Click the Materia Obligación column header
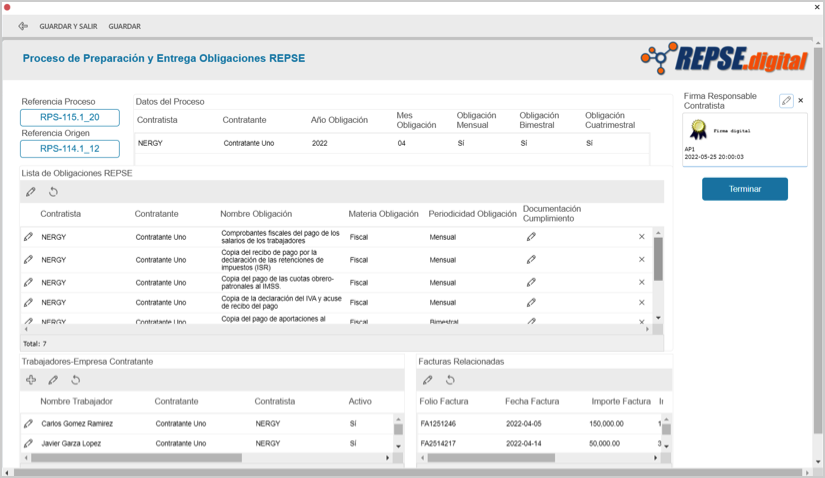Image resolution: width=825 pixels, height=478 pixels. point(384,214)
